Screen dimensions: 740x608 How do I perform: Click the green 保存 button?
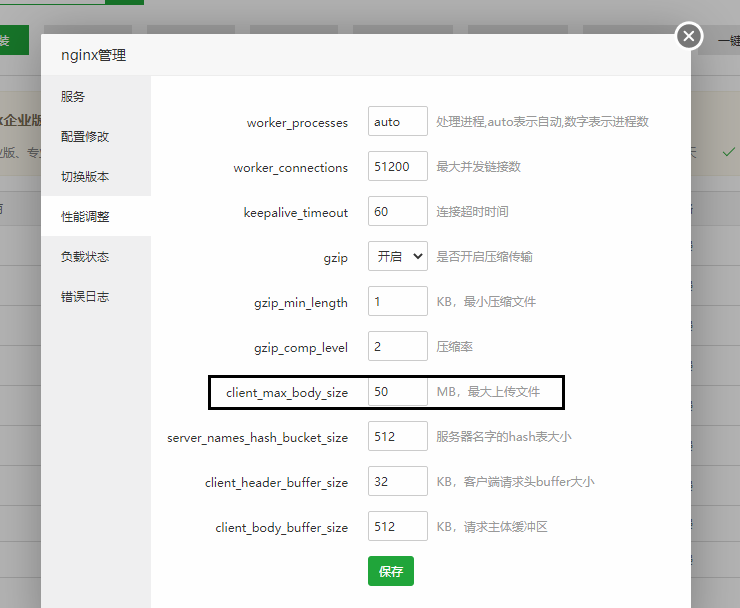[390, 571]
